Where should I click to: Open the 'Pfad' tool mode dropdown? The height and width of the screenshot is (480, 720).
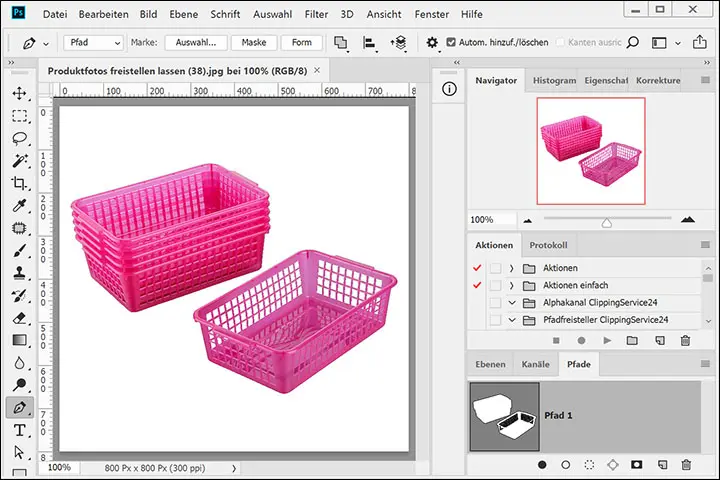[93, 43]
